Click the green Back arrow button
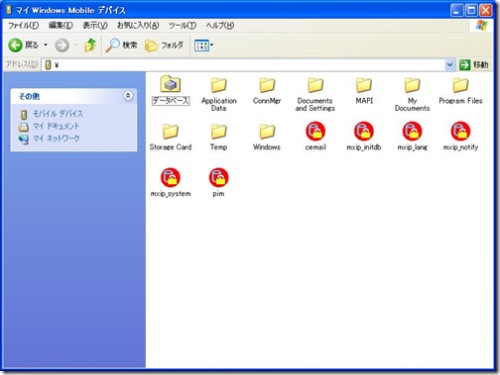 15,45
